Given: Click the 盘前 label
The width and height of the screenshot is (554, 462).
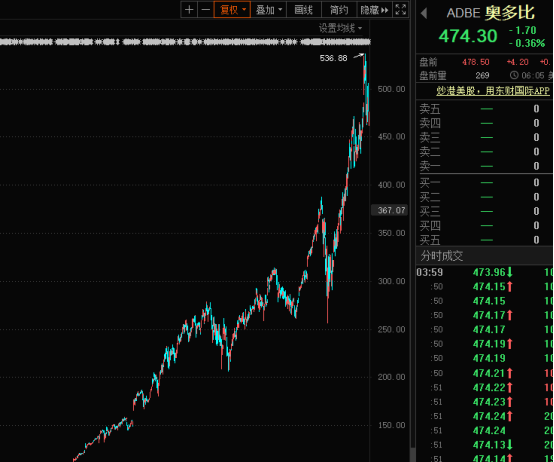Looking at the screenshot, I should point(428,62).
